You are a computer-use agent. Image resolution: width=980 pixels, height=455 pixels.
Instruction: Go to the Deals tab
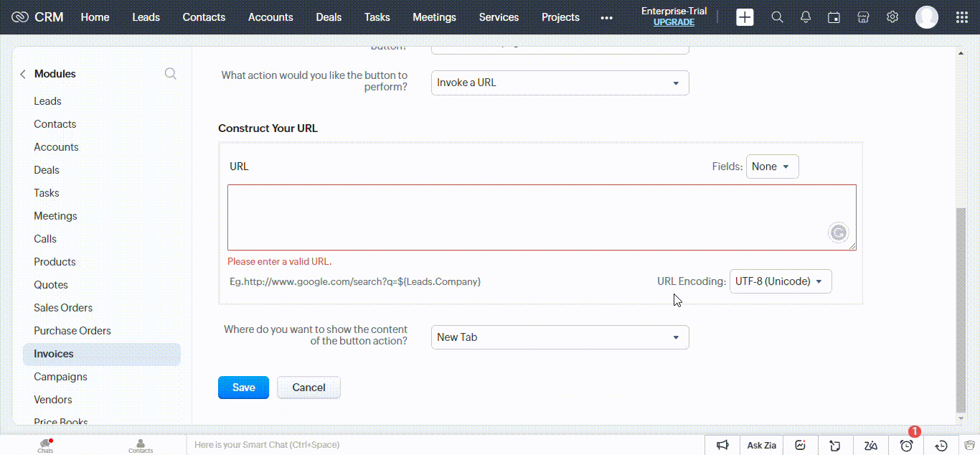click(x=329, y=17)
